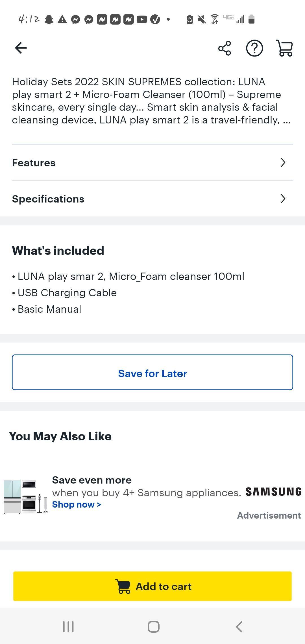Tap the back arrow icon
This screenshot has width=305, height=644.
point(21,48)
